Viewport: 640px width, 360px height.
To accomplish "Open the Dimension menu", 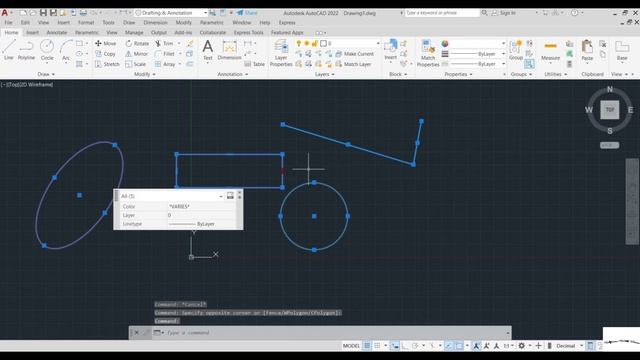I will (x=156, y=22).
